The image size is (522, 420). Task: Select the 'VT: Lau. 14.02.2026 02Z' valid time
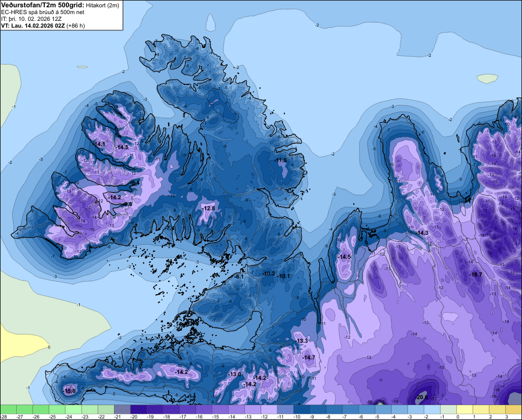tap(33, 26)
